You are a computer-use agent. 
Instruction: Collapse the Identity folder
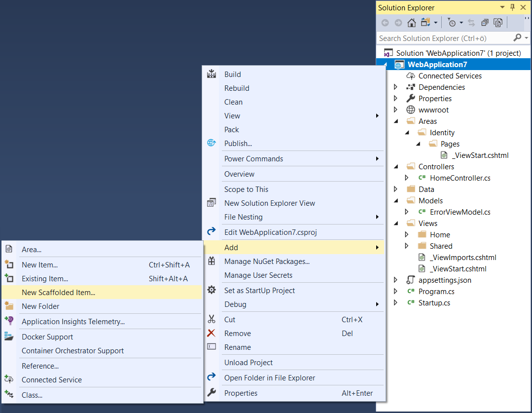(x=407, y=132)
